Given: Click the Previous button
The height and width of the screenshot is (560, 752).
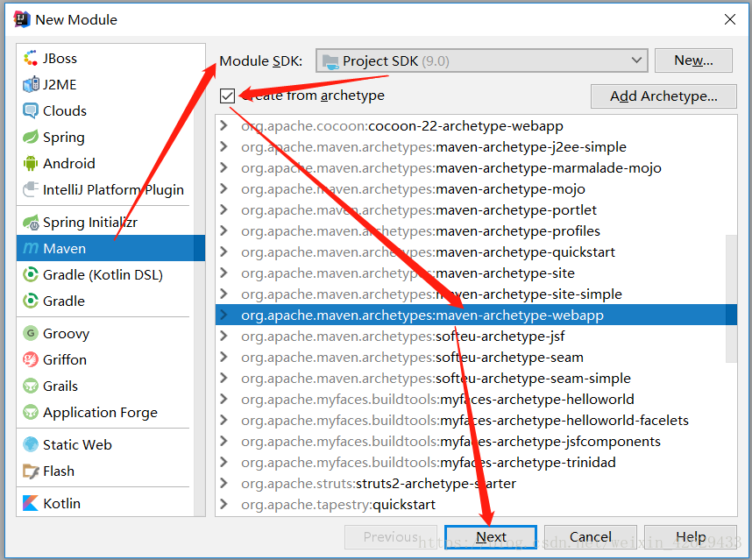Looking at the screenshot, I should tap(390, 537).
